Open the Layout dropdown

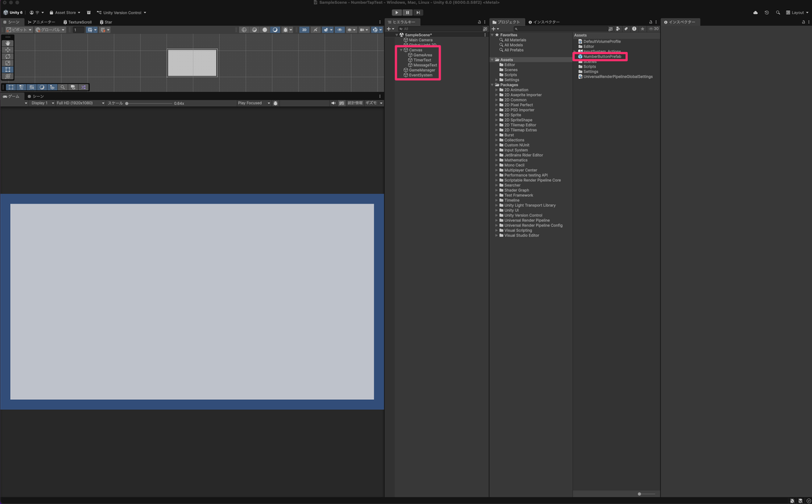[796, 12]
